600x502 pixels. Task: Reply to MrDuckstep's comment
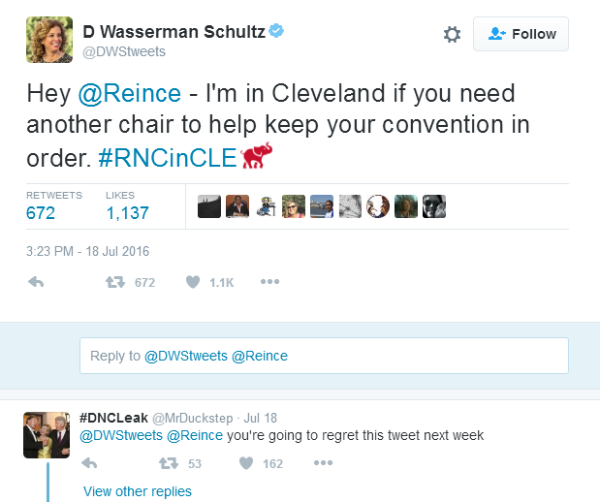[88, 463]
